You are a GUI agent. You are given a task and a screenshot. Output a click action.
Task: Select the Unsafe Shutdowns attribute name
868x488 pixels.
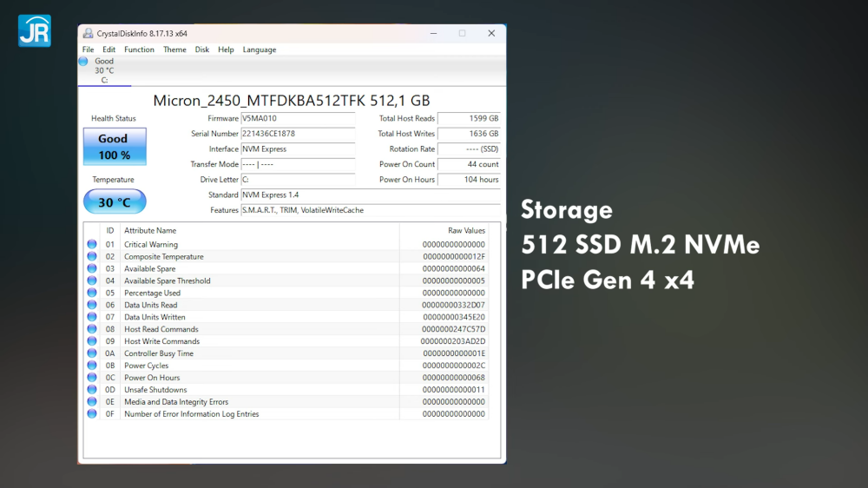click(x=155, y=390)
